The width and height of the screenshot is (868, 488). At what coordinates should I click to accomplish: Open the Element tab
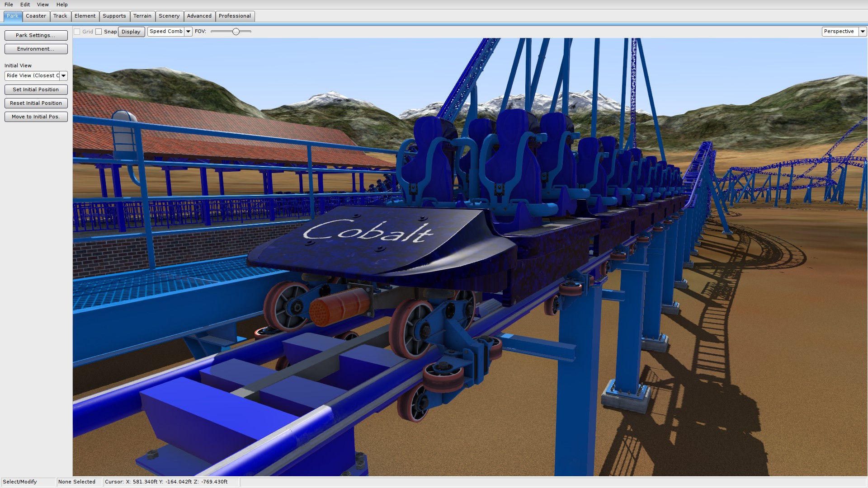tap(85, 16)
